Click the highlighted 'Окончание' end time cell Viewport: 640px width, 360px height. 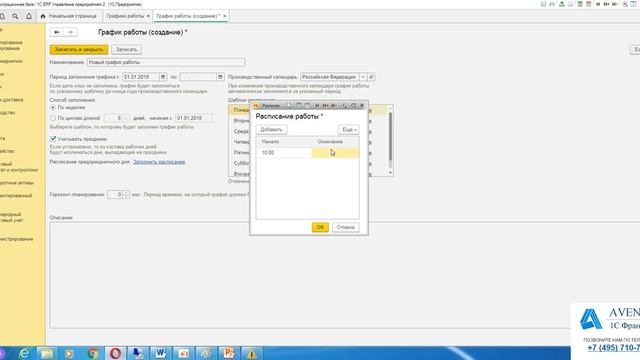(336, 153)
